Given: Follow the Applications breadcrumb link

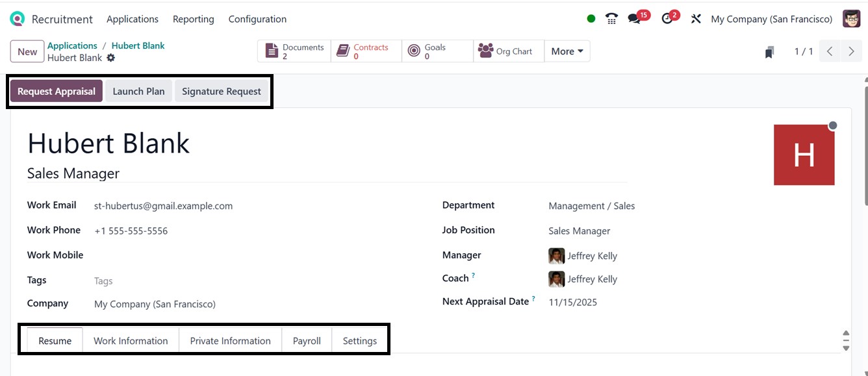Looking at the screenshot, I should [72, 45].
